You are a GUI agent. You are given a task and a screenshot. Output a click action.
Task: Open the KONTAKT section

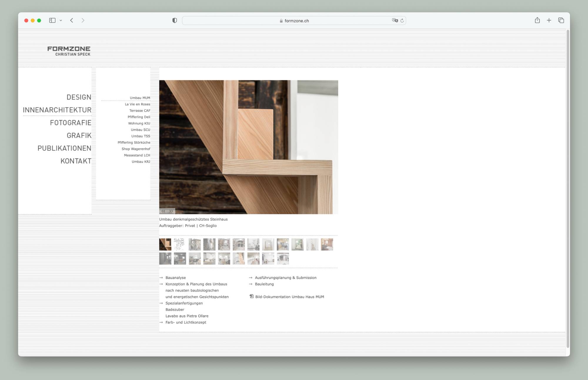click(76, 161)
